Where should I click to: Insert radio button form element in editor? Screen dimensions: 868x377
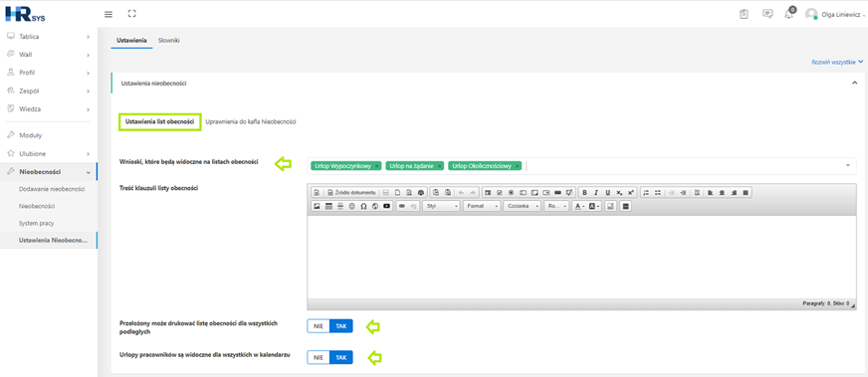point(511,192)
